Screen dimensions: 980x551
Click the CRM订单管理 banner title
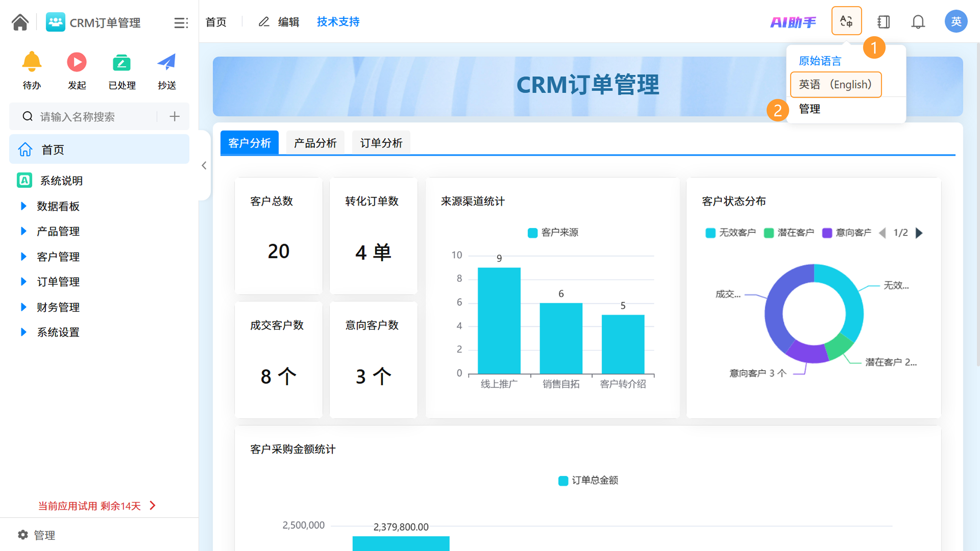coord(588,85)
